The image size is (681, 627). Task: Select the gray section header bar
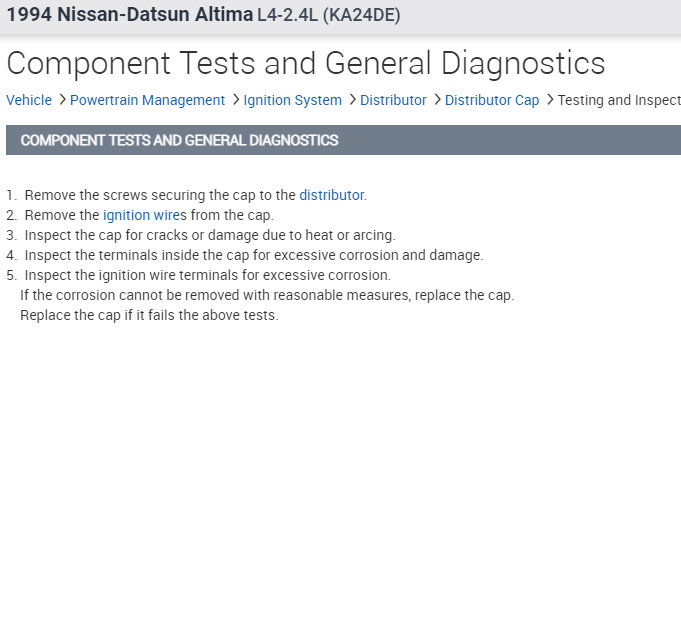click(x=343, y=140)
